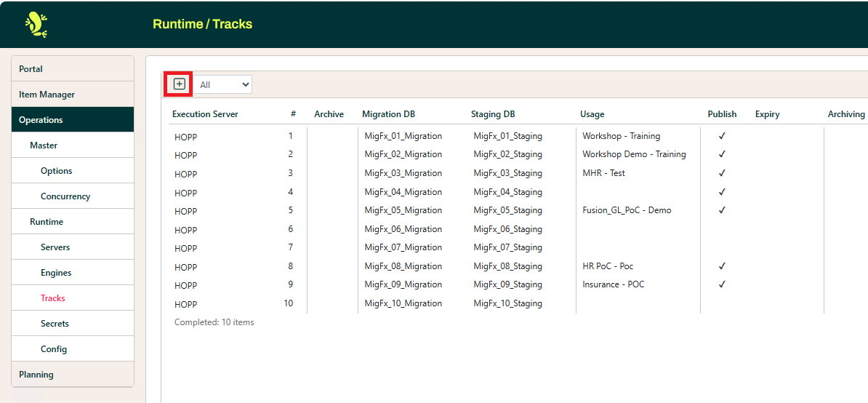
Task: Collapse the Operations section
Action: click(x=41, y=120)
